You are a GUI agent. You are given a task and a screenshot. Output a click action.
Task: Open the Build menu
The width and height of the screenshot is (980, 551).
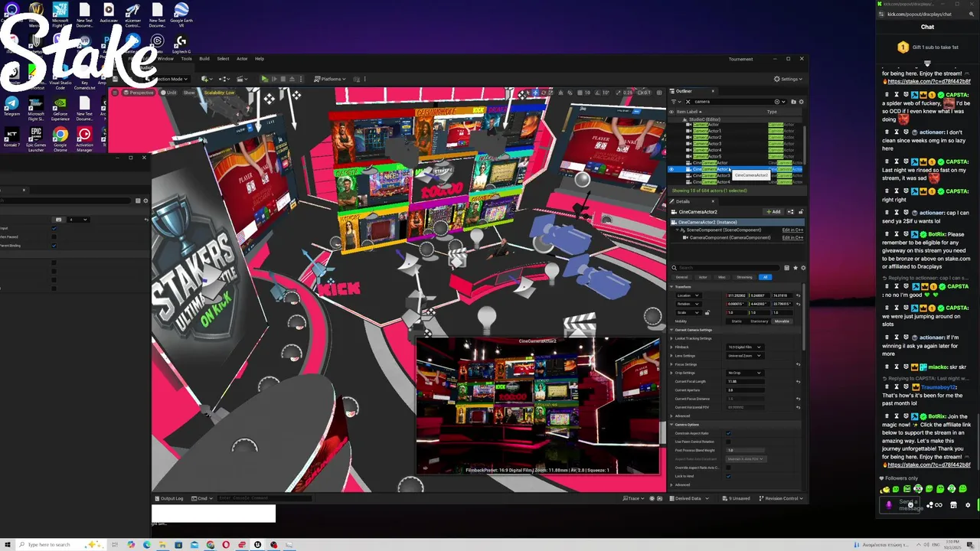coord(204,59)
